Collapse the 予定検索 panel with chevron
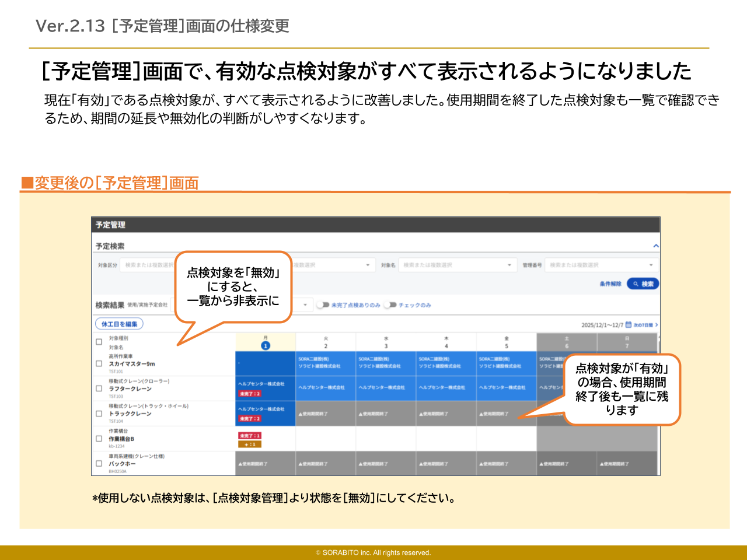 click(655, 246)
